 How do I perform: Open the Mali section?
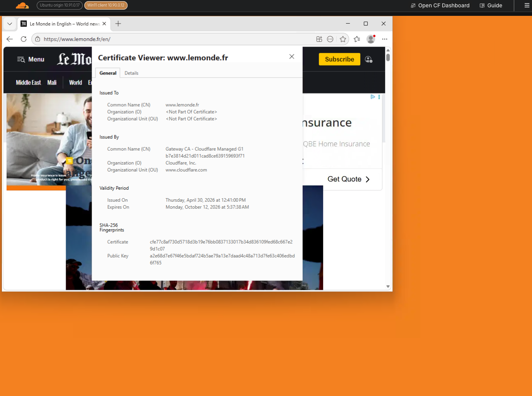[x=52, y=83]
